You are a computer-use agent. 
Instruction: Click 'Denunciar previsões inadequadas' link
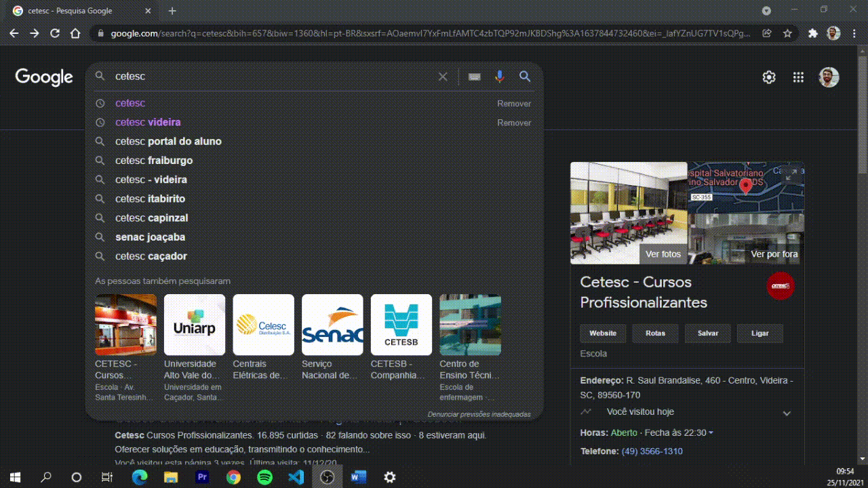[x=479, y=414]
